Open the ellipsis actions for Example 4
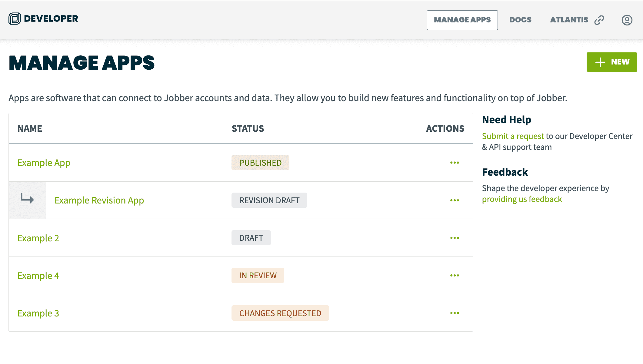Screen dimensions: 643x364 [x=455, y=276]
